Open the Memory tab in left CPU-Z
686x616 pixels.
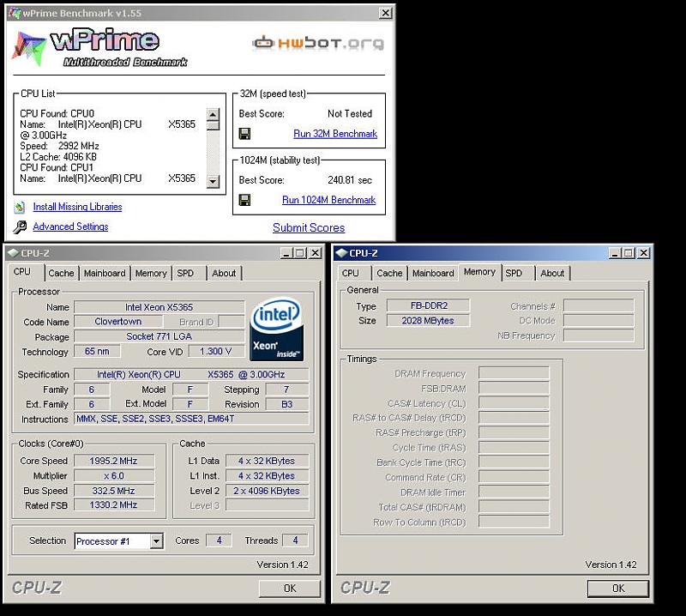[x=151, y=273]
